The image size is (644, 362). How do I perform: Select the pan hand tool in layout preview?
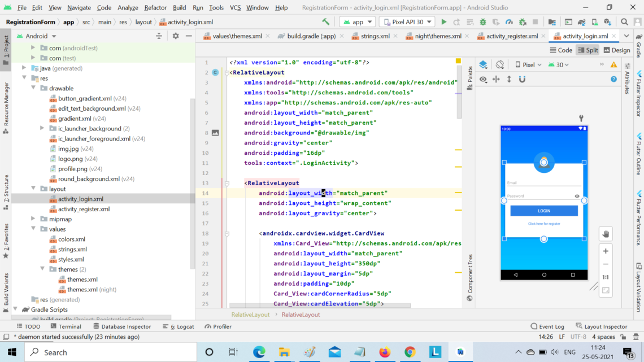pos(605,234)
